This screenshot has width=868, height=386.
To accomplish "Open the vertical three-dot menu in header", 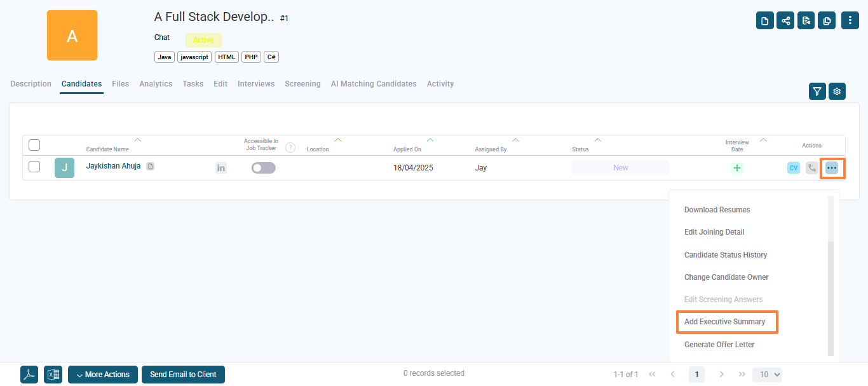I will pyautogui.click(x=850, y=20).
